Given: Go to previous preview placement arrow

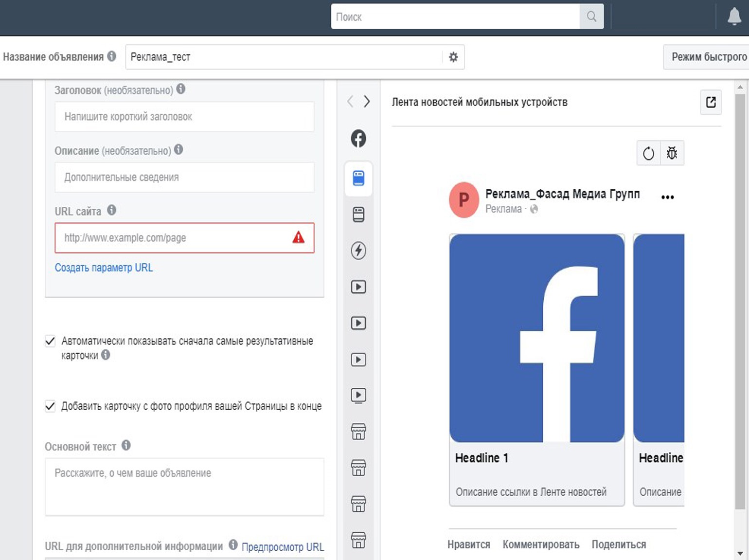Looking at the screenshot, I should pyautogui.click(x=350, y=102).
